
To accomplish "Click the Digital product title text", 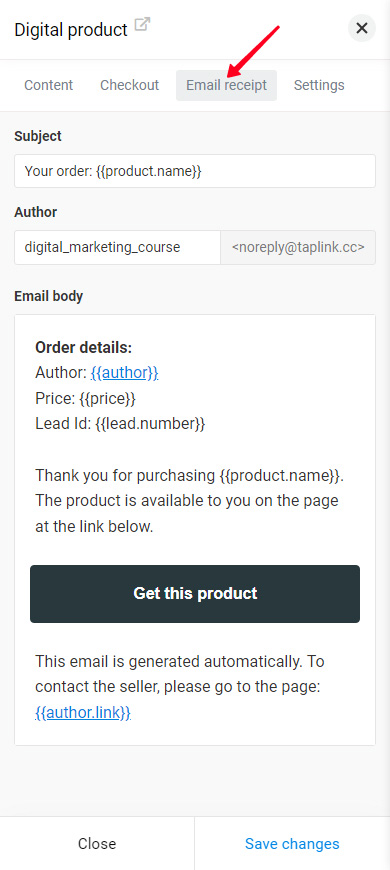I will pos(71,29).
